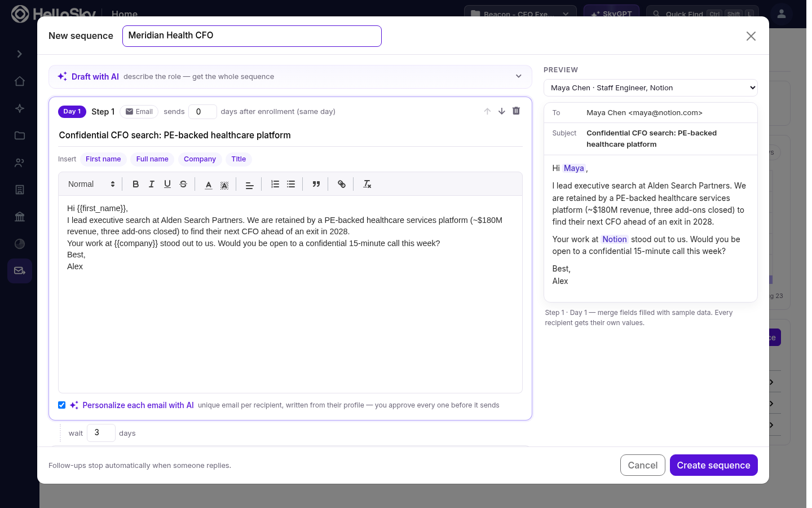Insert the Title merge field
812x508 pixels.
239,159
